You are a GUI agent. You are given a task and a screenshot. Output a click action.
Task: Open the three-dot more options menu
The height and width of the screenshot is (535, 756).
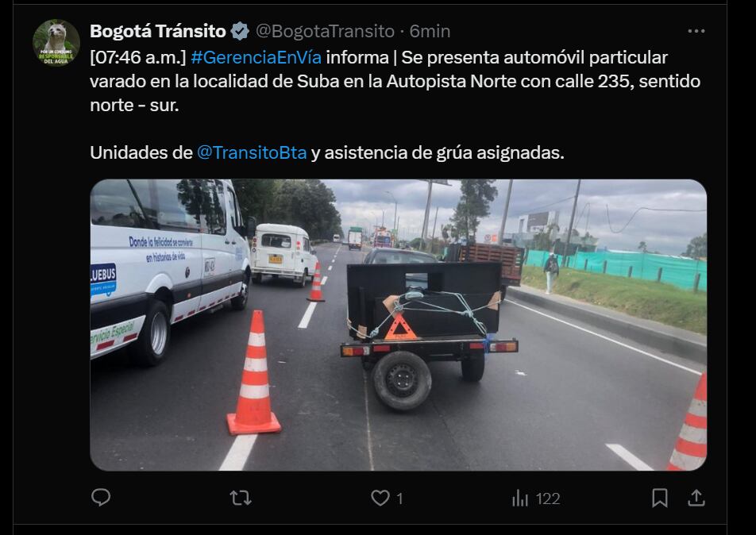pyautogui.click(x=696, y=31)
